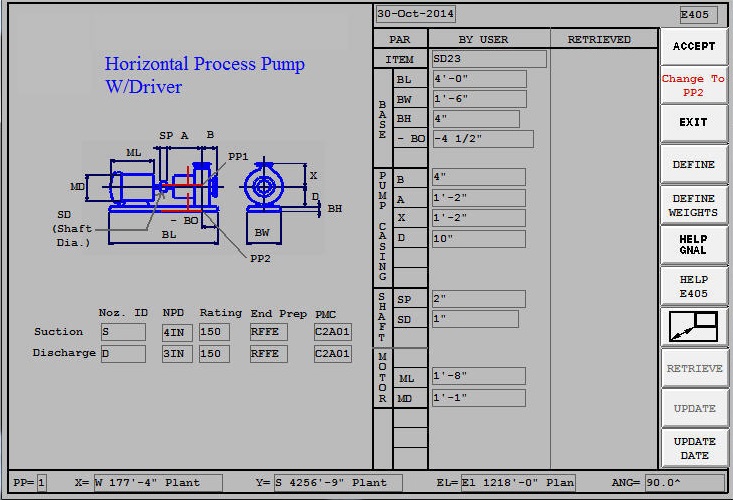
Task: Click UPDATE DATE button
Action: (x=694, y=448)
